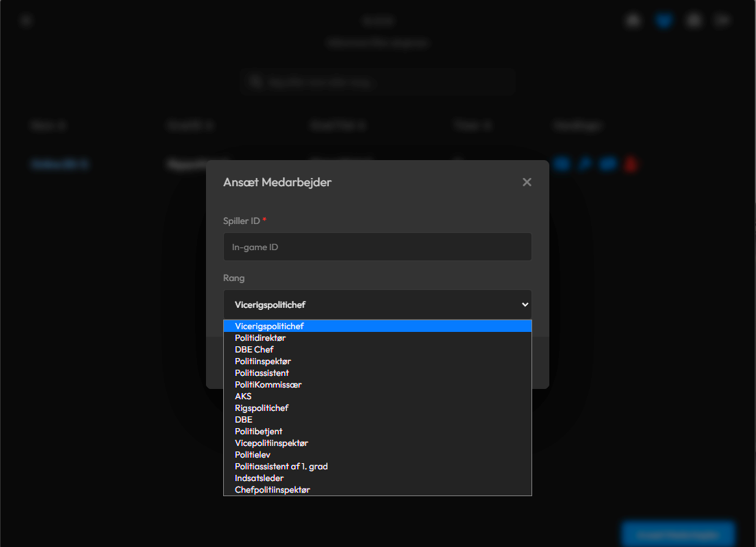Choose the DBE rank option
Viewport: 756px width, 547px height.
coord(378,420)
